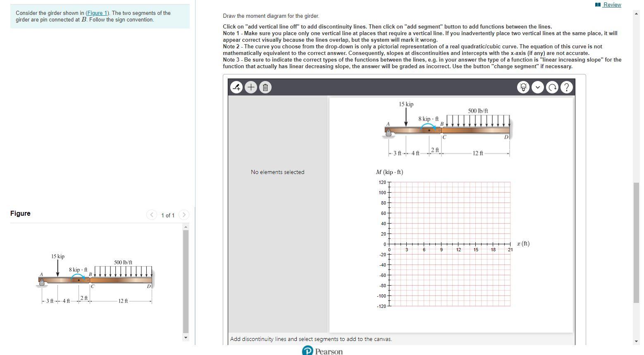Click 'Draw the moment diagram for the girder.'

tap(271, 16)
